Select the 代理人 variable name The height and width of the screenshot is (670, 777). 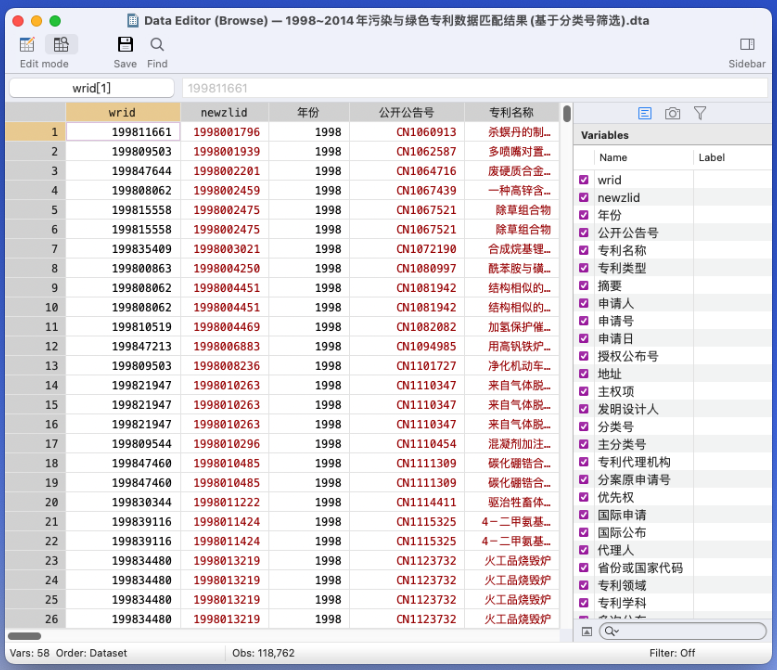pos(615,550)
